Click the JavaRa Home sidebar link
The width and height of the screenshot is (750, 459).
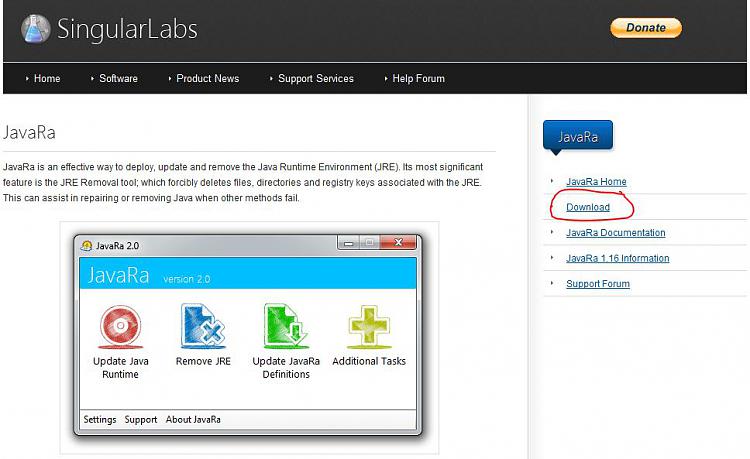[x=596, y=182]
